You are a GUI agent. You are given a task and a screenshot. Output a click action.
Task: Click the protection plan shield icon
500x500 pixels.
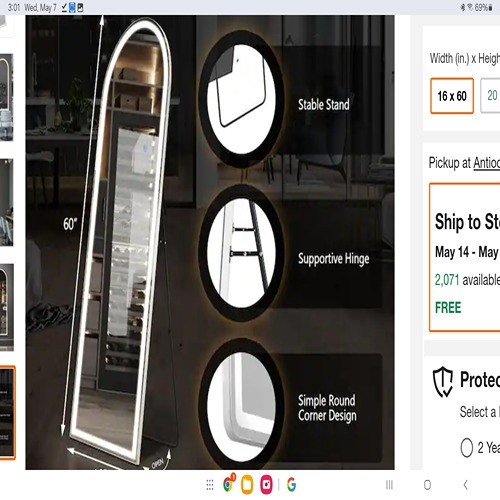[443, 382]
